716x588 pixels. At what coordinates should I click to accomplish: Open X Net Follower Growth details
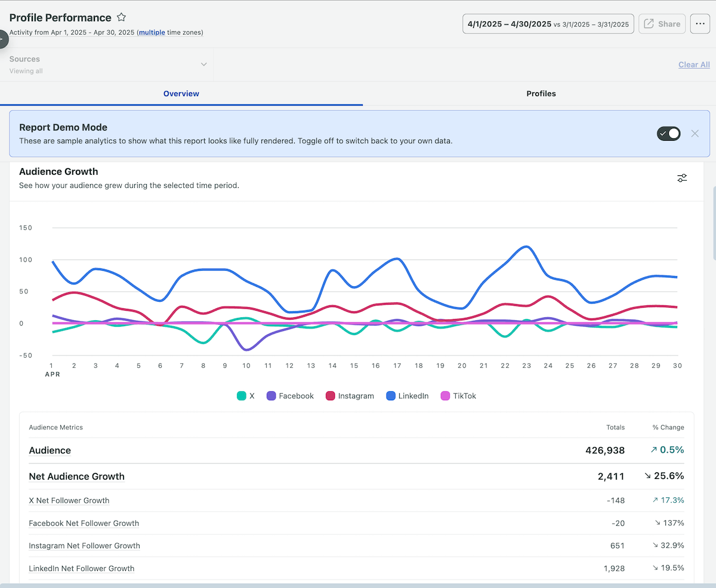click(x=69, y=500)
